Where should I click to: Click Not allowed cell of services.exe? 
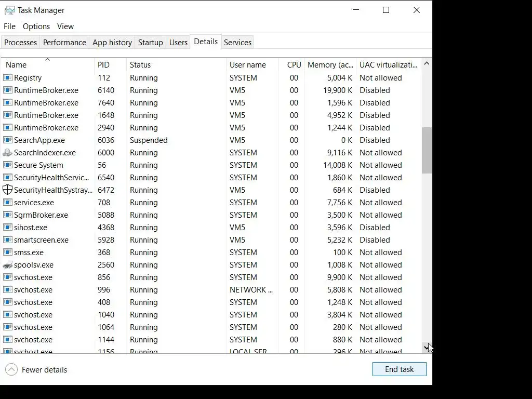point(381,203)
